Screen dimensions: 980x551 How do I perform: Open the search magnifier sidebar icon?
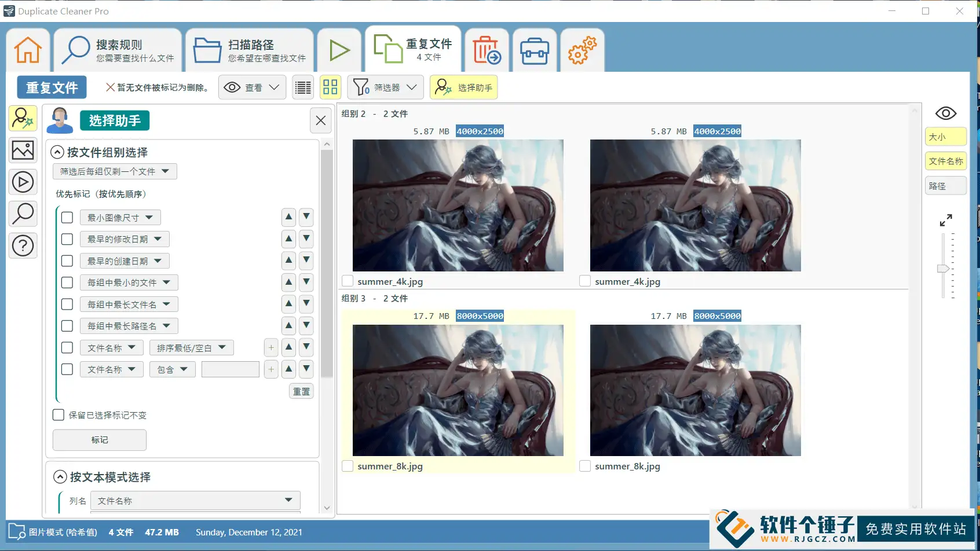pos(23,214)
